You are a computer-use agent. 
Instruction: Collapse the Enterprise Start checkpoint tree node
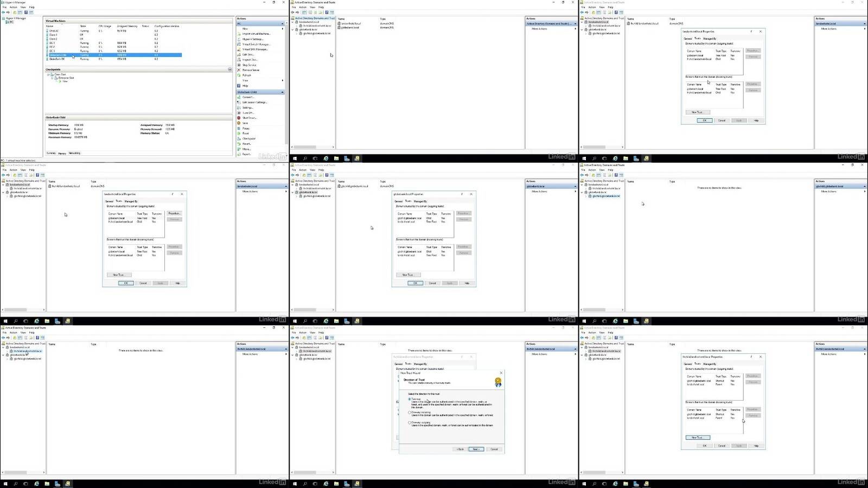52,78
